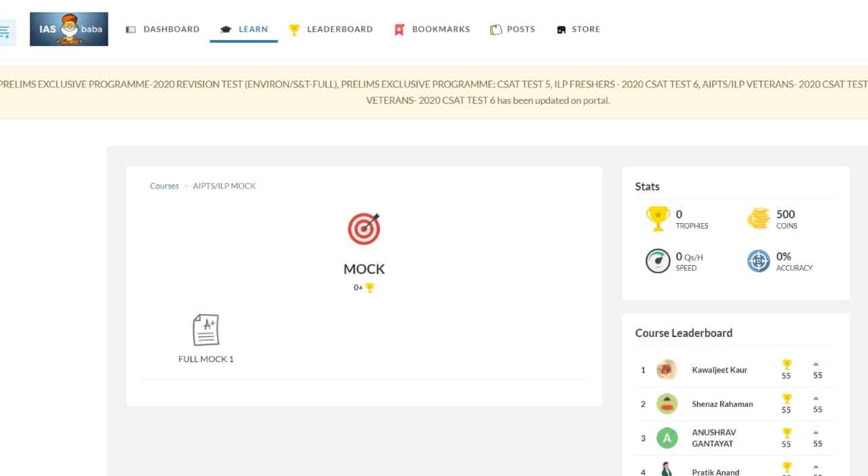Click the Kawaljeet Kaur name
The image size is (868, 476).
719,370
